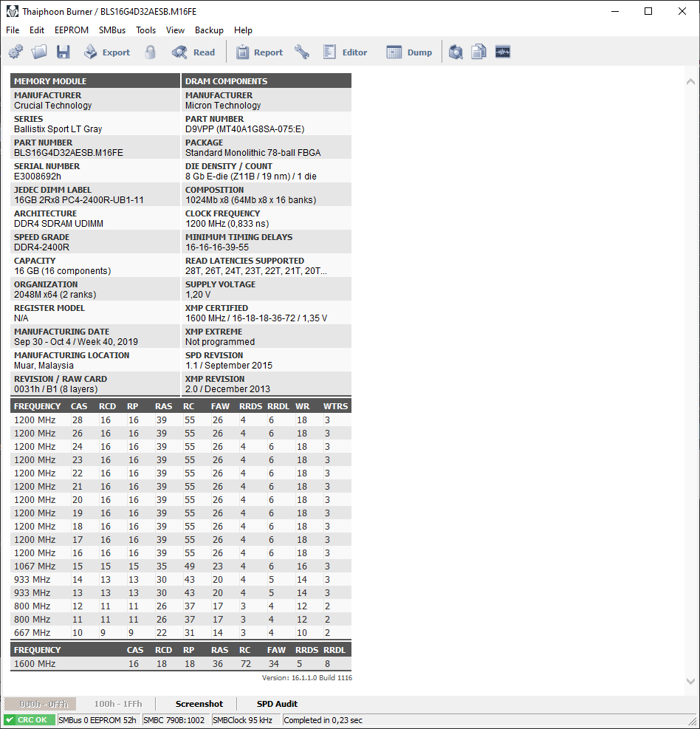
Task: Click JEDEC label 16GB 2Rx8 PC4-2400R-UB1-11
Action: 79,200
